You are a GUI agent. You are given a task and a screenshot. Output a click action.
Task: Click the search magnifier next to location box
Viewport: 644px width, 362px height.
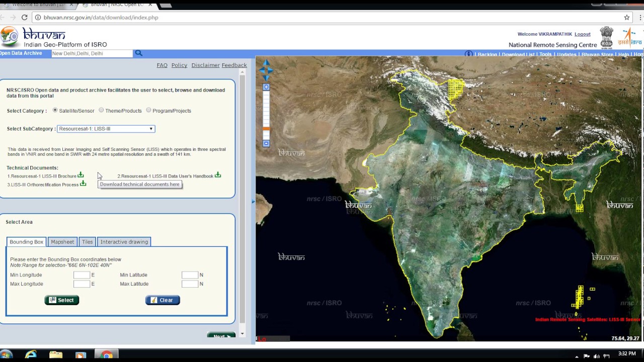tap(138, 53)
